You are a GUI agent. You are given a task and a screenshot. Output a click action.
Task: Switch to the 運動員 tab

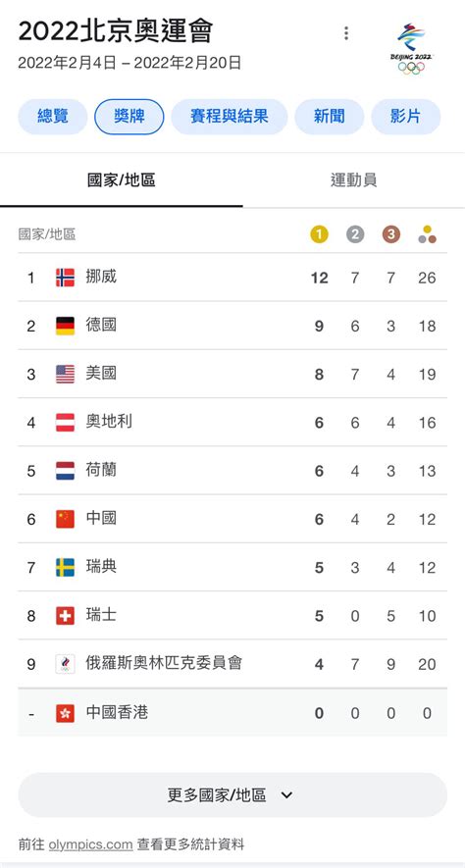click(354, 179)
